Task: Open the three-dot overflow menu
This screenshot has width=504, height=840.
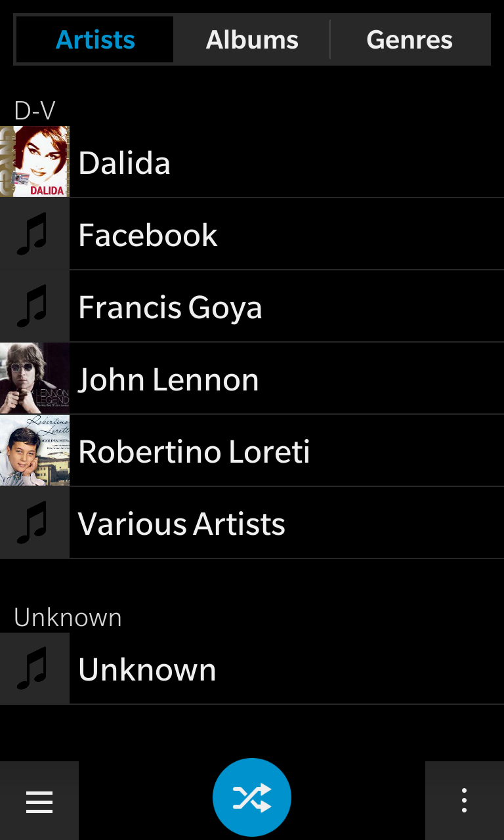Action: coord(464,801)
